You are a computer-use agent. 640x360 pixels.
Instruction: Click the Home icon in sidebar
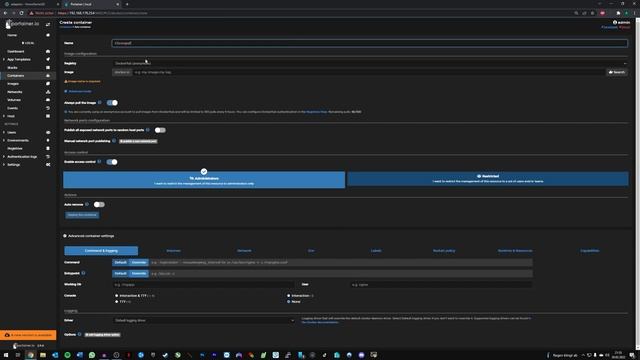(48, 35)
